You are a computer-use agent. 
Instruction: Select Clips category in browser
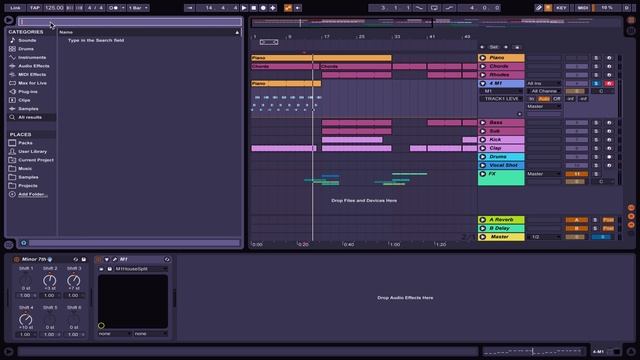click(24, 100)
